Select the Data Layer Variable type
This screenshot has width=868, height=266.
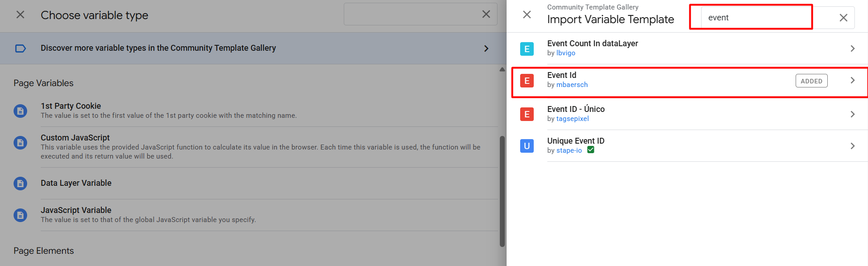[76, 183]
